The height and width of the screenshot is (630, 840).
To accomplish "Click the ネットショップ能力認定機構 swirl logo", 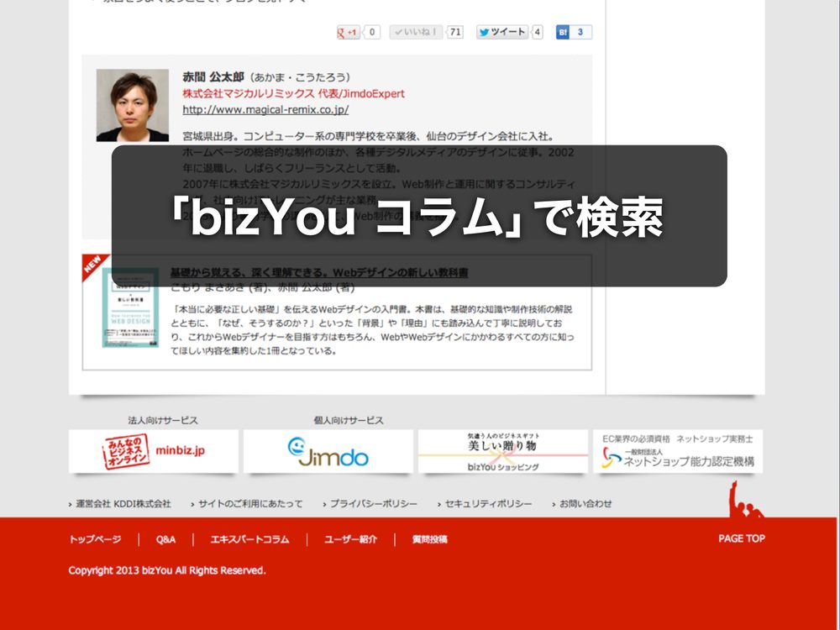I will (611, 459).
